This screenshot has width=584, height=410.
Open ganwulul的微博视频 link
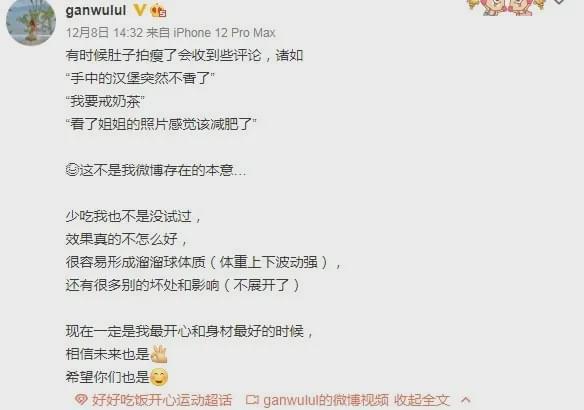[326, 400]
